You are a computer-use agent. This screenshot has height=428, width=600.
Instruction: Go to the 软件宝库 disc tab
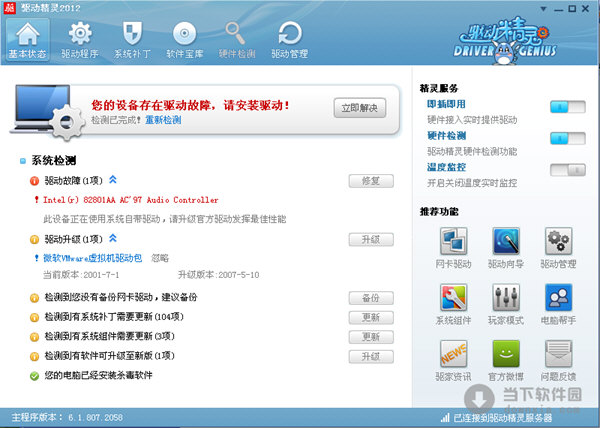184,40
